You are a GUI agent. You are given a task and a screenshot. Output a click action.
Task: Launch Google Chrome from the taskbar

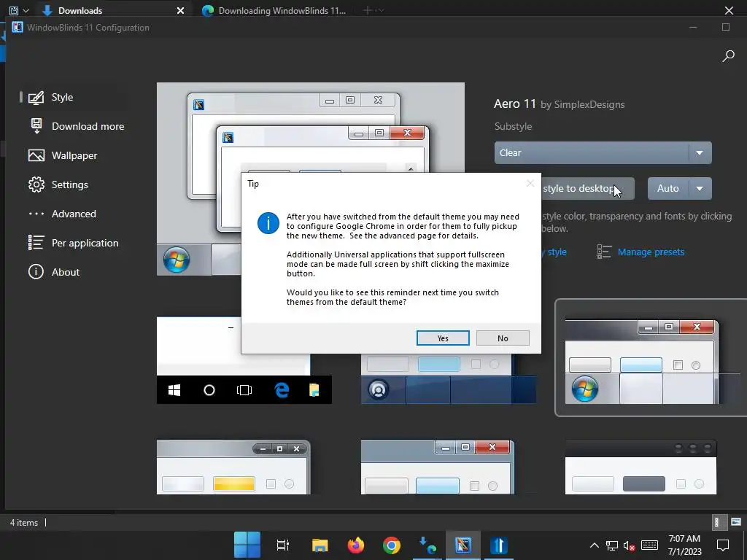pyautogui.click(x=391, y=545)
